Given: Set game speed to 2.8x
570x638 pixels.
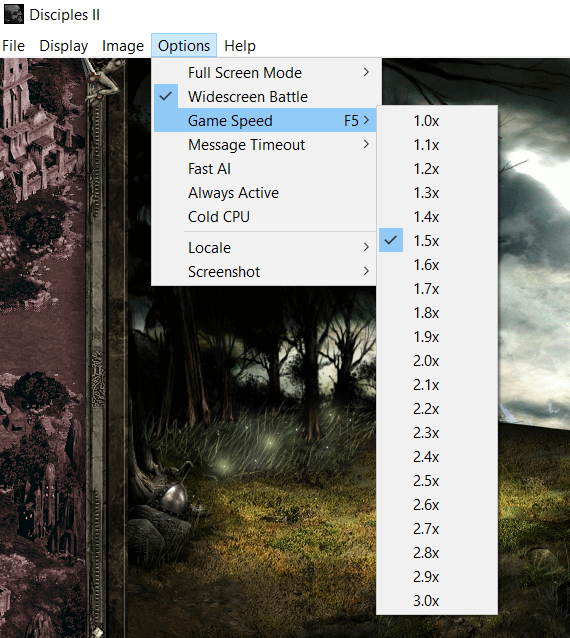Looking at the screenshot, I should pyautogui.click(x=437, y=553).
